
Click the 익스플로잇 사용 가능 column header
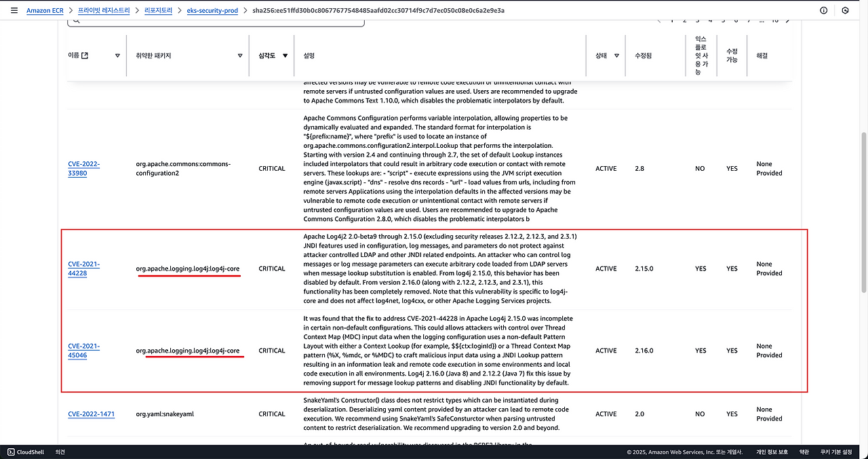700,56
